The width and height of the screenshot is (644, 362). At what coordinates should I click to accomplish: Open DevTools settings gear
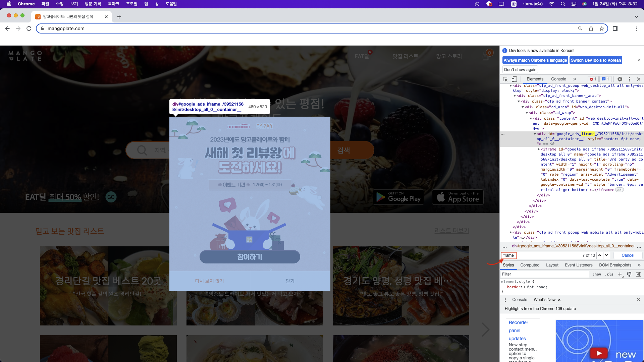coord(620,79)
